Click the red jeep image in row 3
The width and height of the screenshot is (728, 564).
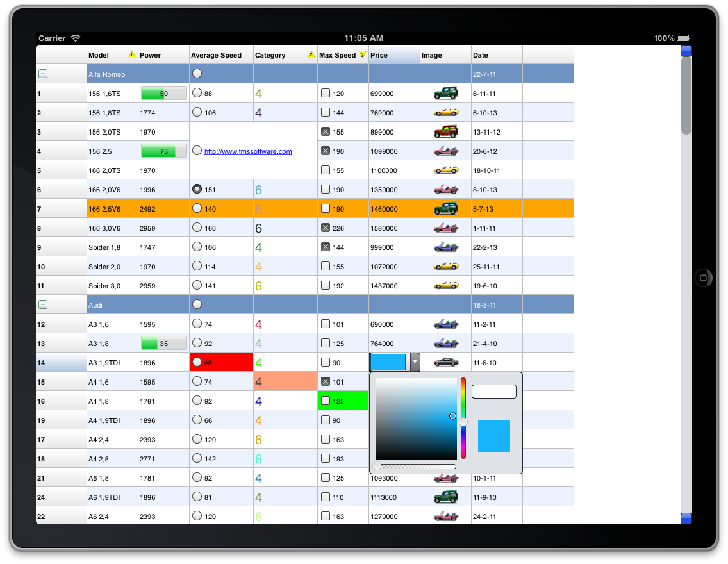(x=445, y=132)
